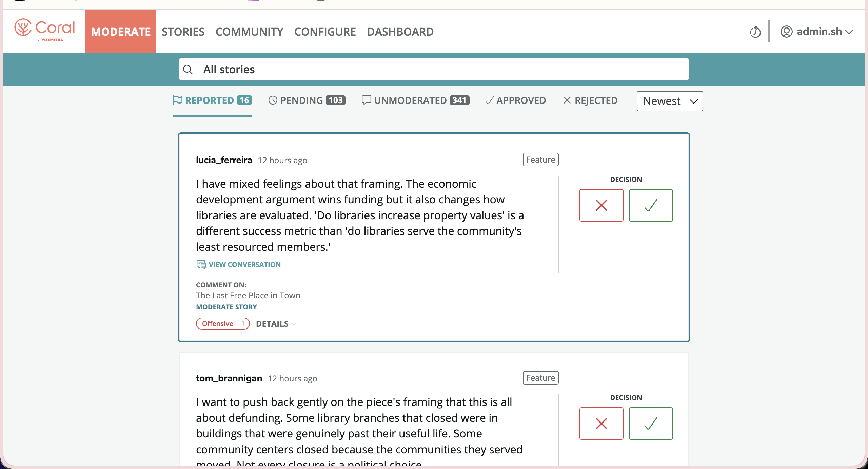Screen dimensions: 868x469
Task: Feature lucia_ferreira's comment
Action: (540, 160)
